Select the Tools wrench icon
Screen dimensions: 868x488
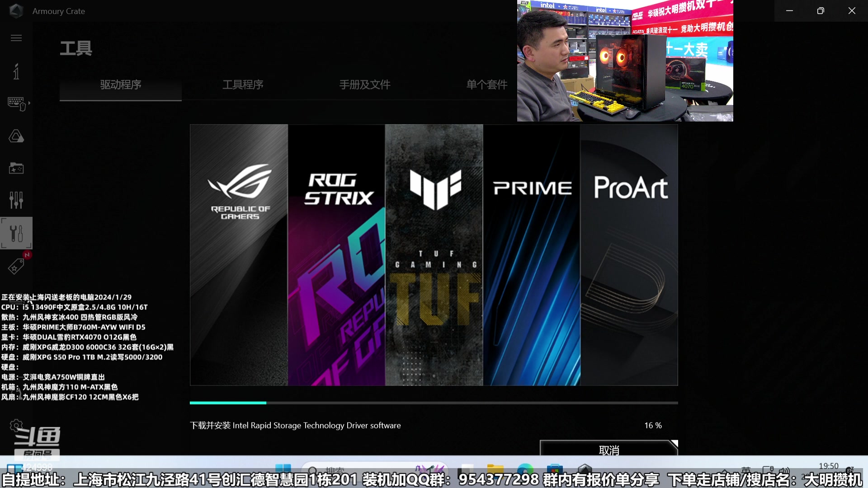(x=16, y=233)
